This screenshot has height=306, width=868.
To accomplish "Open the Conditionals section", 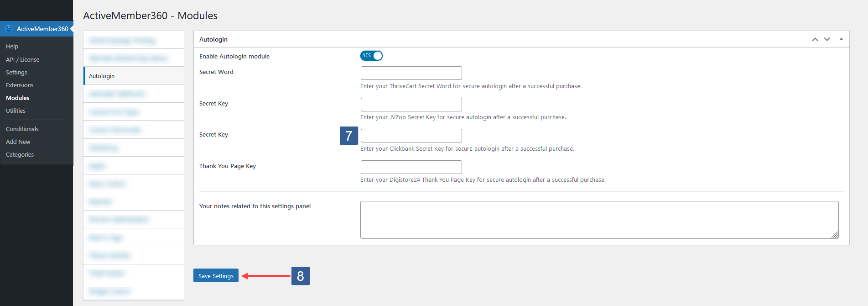I will [22, 129].
